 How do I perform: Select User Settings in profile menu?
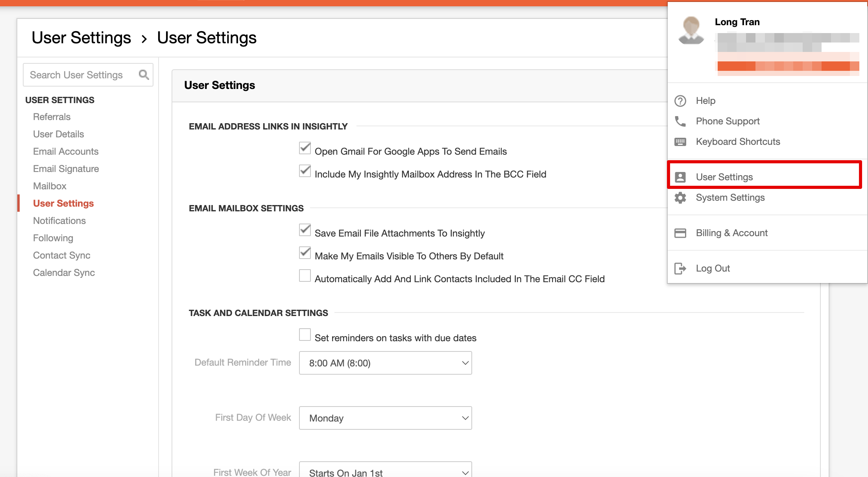[724, 177]
